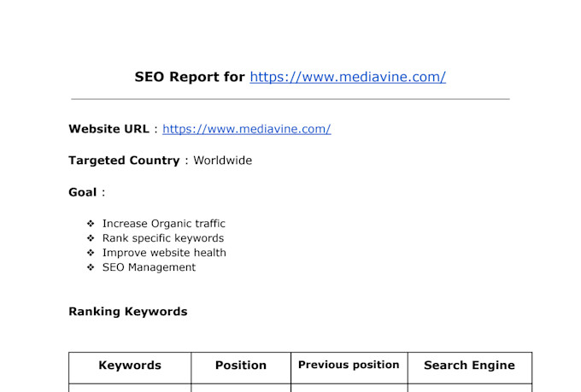Click the 'Worldwide' value
The width and height of the screenshot is (581, 392).
[223, 161]
